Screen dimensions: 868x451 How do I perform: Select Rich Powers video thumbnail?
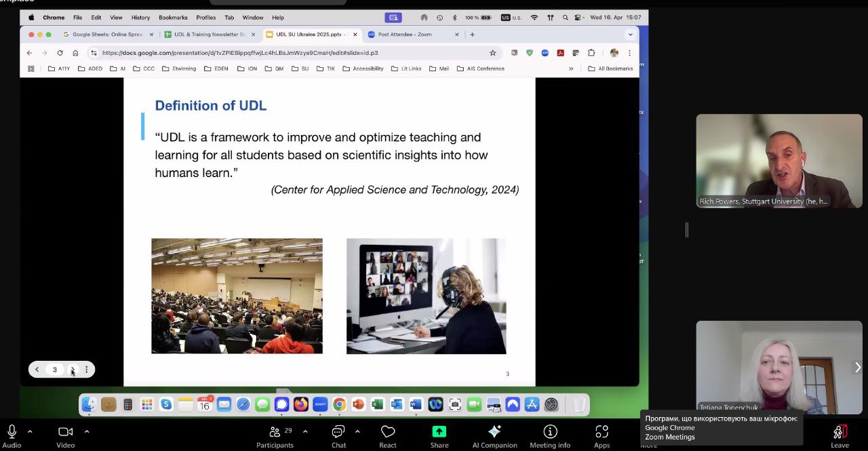[779, 161]
